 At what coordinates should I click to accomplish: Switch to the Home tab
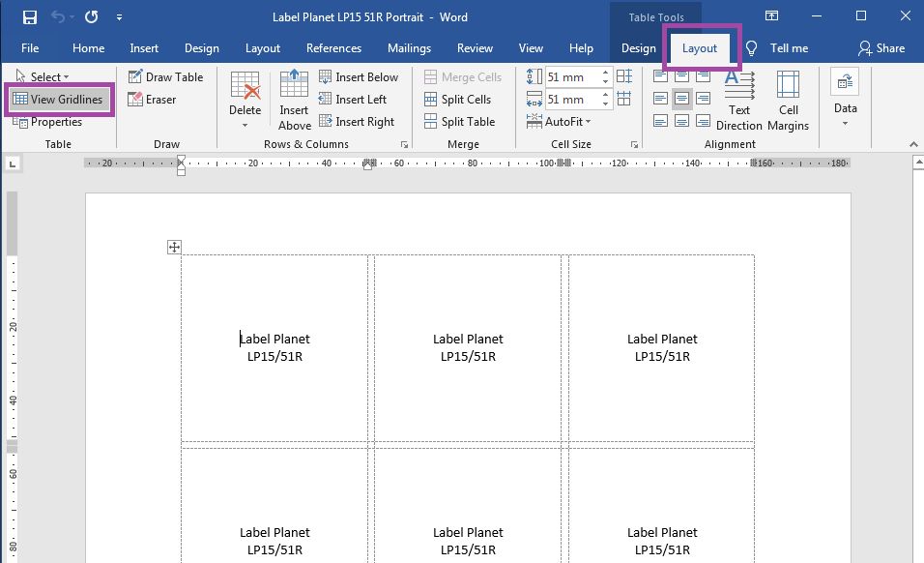[88, 48]
